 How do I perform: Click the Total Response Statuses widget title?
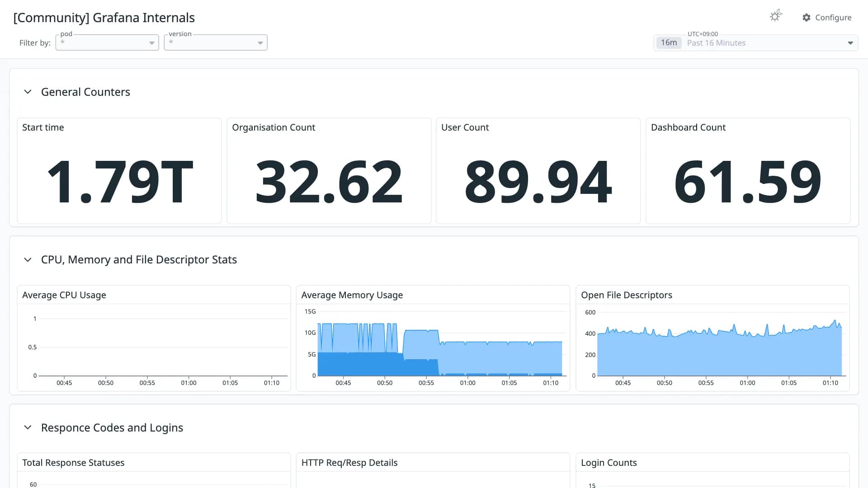pos(73,463)
